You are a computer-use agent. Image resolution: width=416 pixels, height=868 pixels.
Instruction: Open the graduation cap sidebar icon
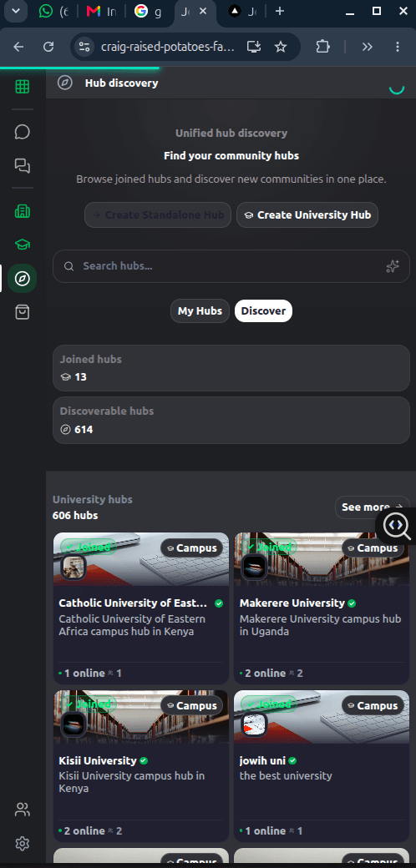tap(23, 245)
